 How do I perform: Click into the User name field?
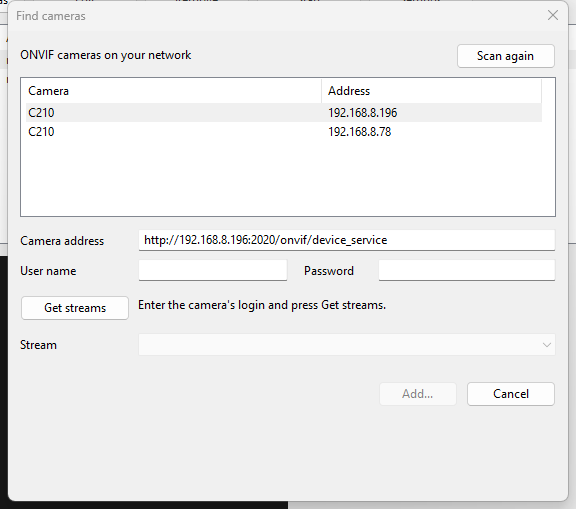click(213, 270)
